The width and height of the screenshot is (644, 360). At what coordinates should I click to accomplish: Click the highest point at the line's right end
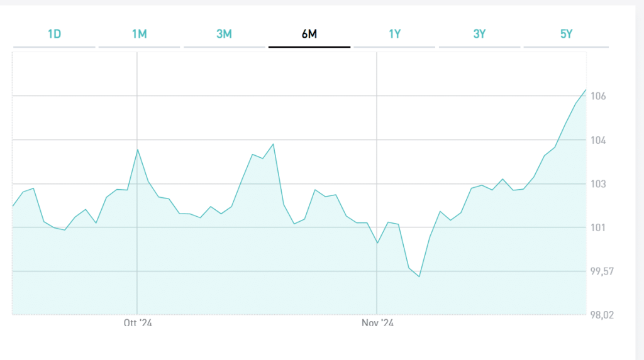[x=586, y=90]
